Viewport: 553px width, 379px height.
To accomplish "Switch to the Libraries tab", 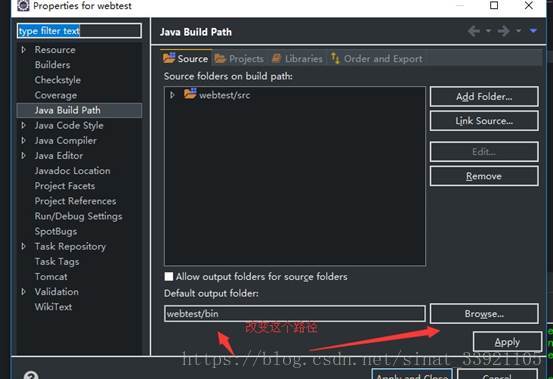I will (297, 59).
